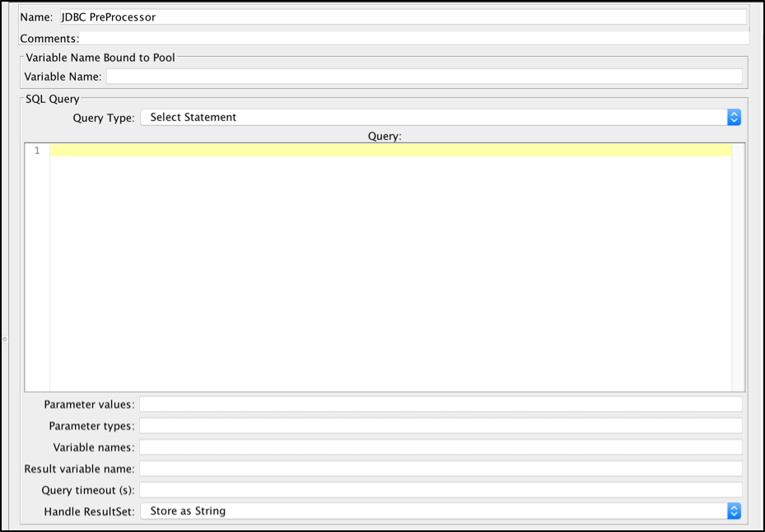This screenshot has width=765, height=532.
Task: Click the 'Query Type:' label
Action: coord(104,118)
